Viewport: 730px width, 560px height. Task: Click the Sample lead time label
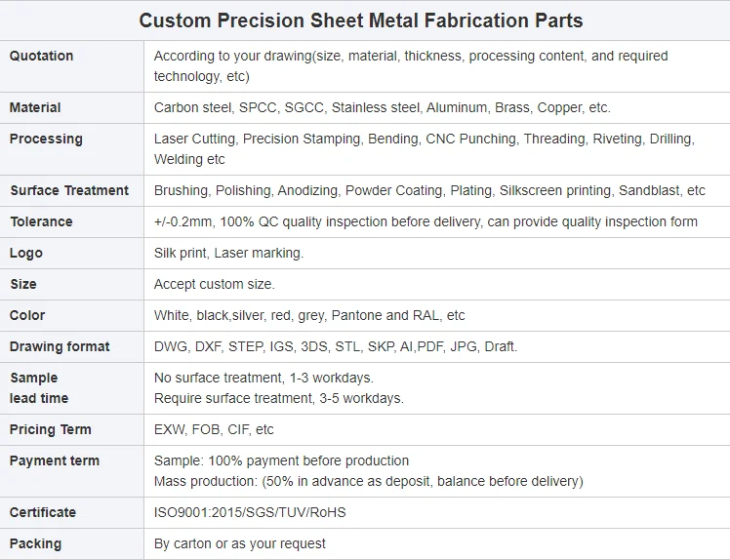click(39, 387)
